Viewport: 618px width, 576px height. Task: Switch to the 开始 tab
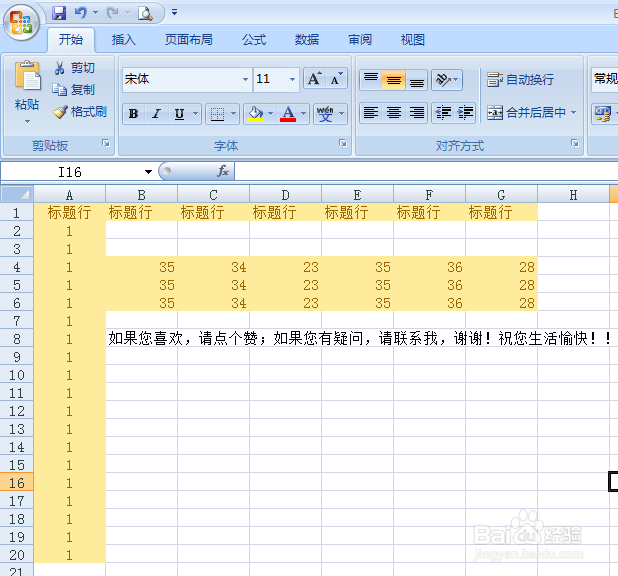71,39
